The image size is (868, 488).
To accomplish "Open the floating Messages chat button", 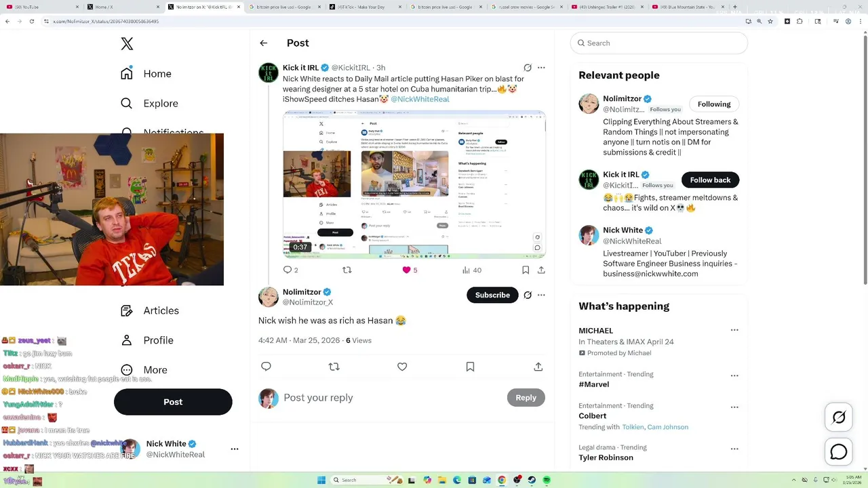I will pyautogui.click(x=839, y=451).
